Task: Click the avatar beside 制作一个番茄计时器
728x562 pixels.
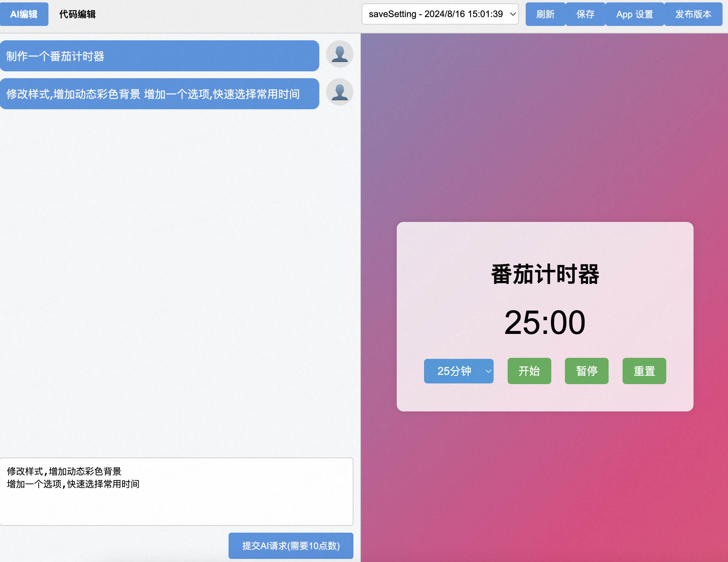Action: (339, 54)
